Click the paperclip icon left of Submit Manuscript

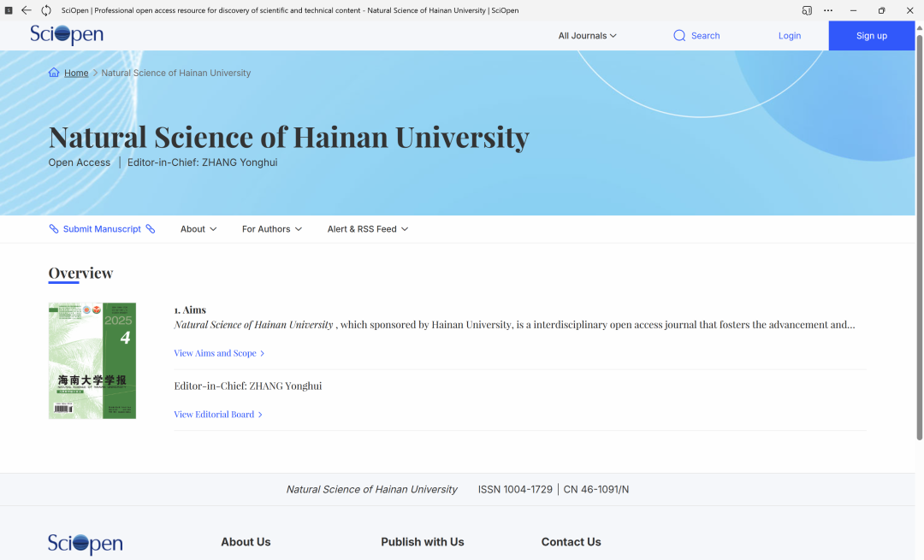(54, 229)
